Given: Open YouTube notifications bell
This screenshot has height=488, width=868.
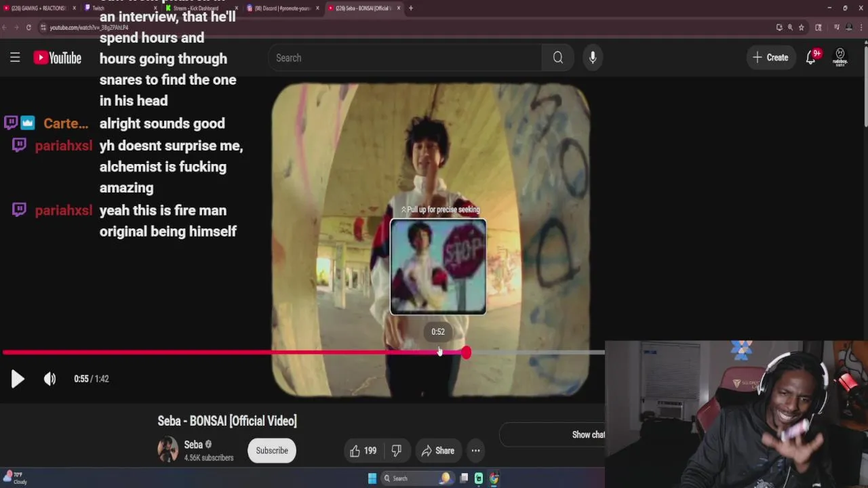Looking at the screenshot, I should pyautogui.click(x=811, y=58).
